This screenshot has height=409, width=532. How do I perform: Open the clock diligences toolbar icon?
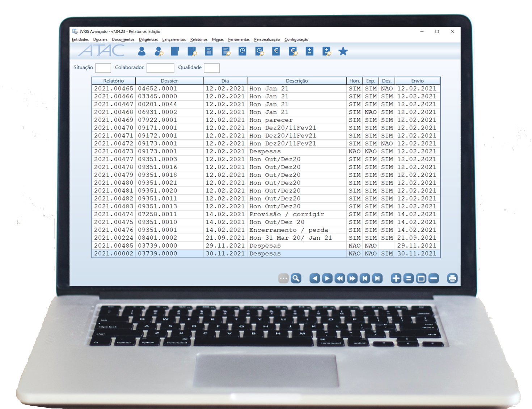tap(242, 51)
